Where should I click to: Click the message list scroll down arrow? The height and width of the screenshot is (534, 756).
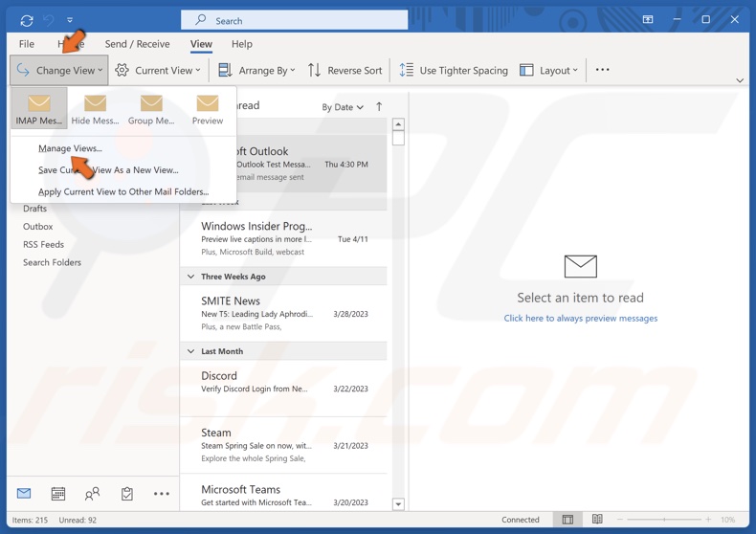pyautogui.click(x=398, y=504)
